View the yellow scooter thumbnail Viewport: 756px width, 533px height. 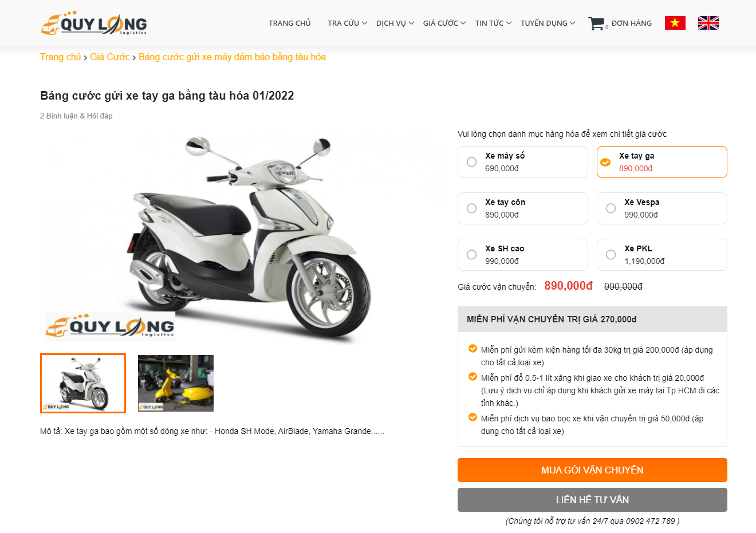176,383
